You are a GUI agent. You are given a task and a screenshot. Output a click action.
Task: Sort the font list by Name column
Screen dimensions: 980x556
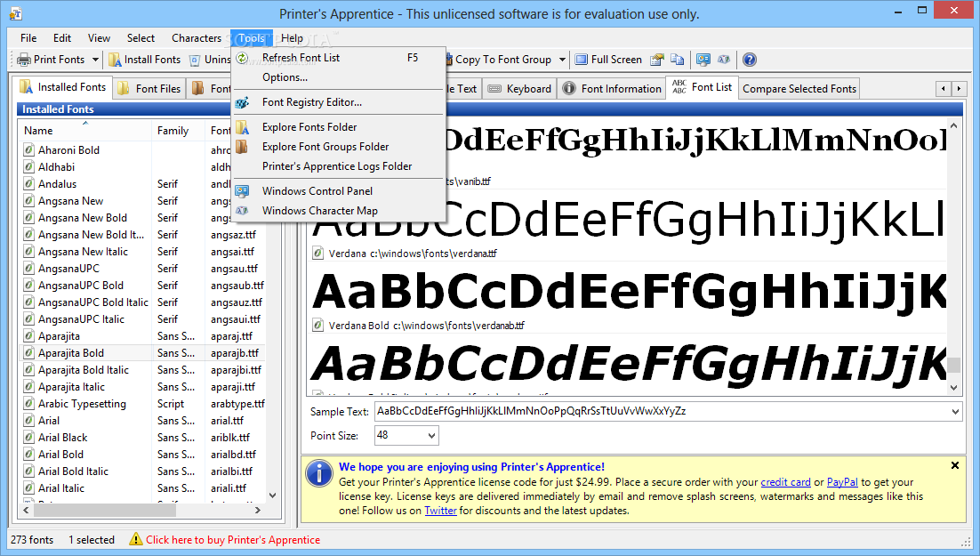(x=85, y=130)
